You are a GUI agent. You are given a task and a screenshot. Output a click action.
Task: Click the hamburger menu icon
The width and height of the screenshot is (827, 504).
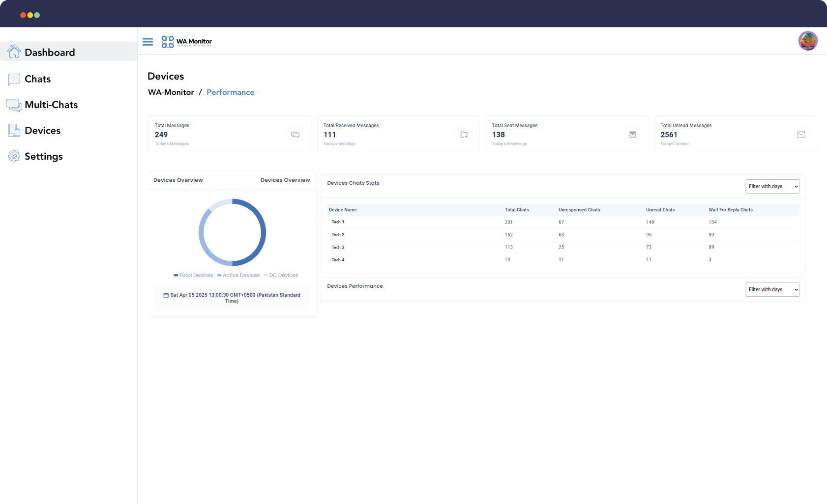pyautogui.click(x=148, y=42)
